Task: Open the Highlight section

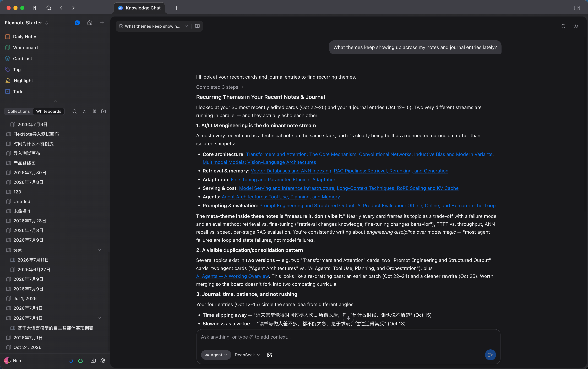Action: [x=55, y=80]
